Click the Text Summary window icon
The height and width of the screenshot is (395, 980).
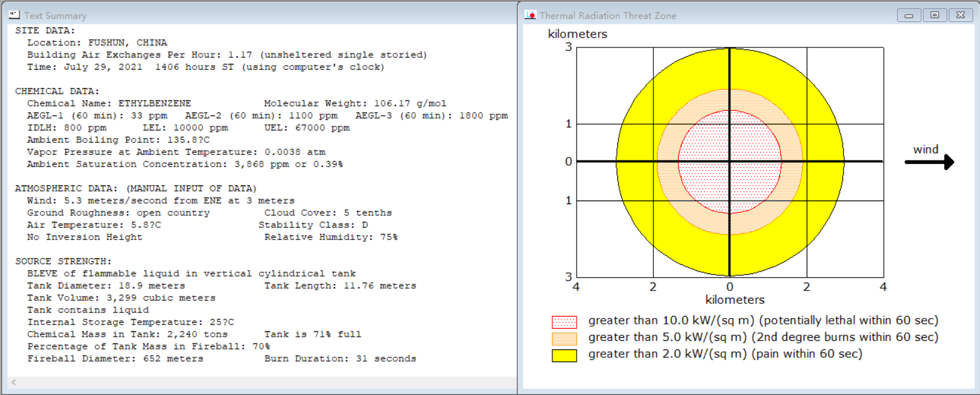[15, 15]
